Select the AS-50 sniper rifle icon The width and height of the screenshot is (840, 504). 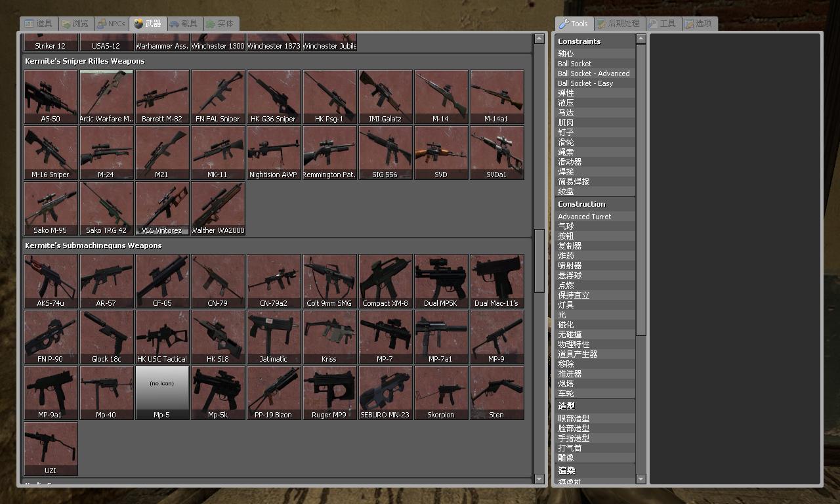point(51,97)
